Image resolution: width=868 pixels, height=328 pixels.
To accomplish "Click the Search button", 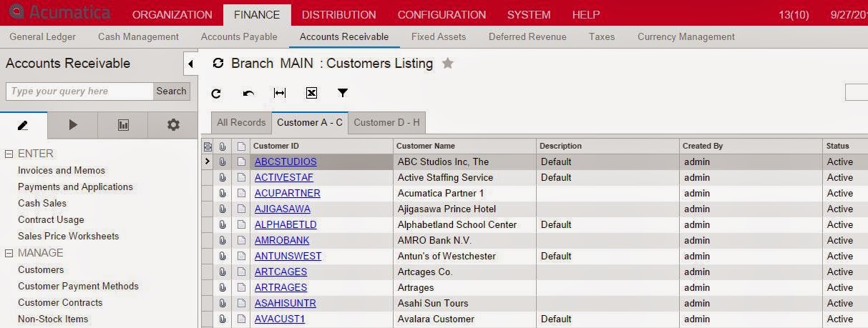I will click(x=172, y=91).
